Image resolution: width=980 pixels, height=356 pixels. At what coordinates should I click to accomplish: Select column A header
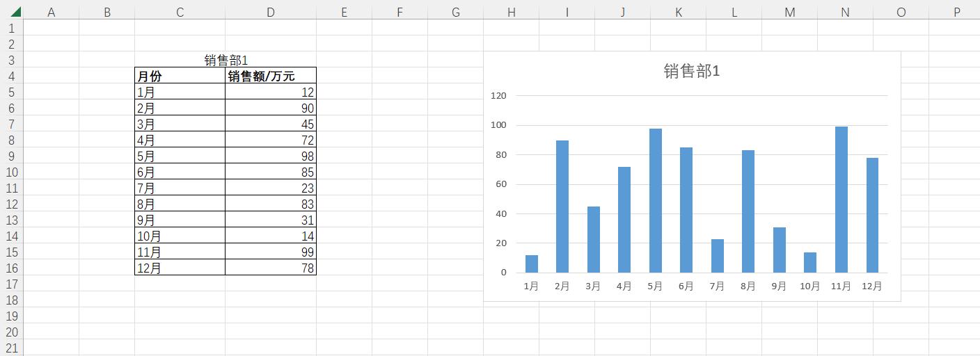51,12
